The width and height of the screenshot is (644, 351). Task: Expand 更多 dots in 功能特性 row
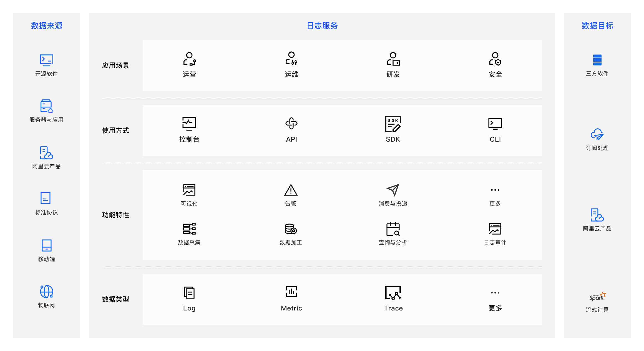pyautogui.click(x=495, y=190)
